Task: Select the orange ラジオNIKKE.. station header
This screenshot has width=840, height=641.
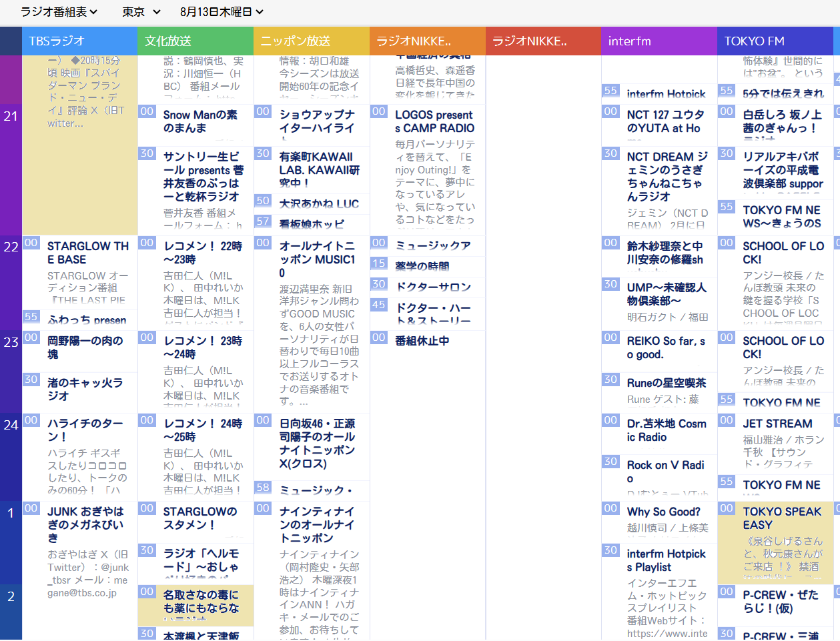Action: pyautogui.click(x=428, y=41)
